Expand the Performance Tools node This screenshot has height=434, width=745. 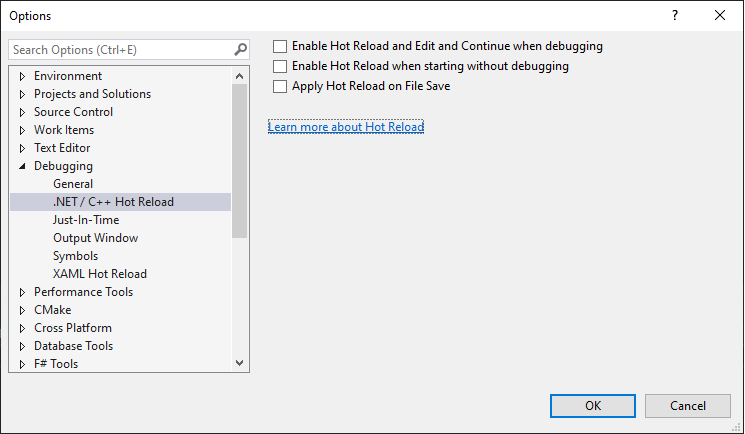click(22, 292)
